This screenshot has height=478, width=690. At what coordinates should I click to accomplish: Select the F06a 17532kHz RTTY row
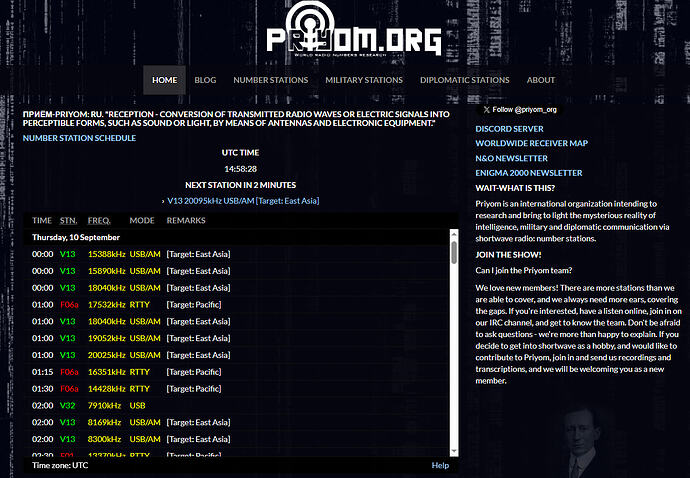click(x=237, y=305)
